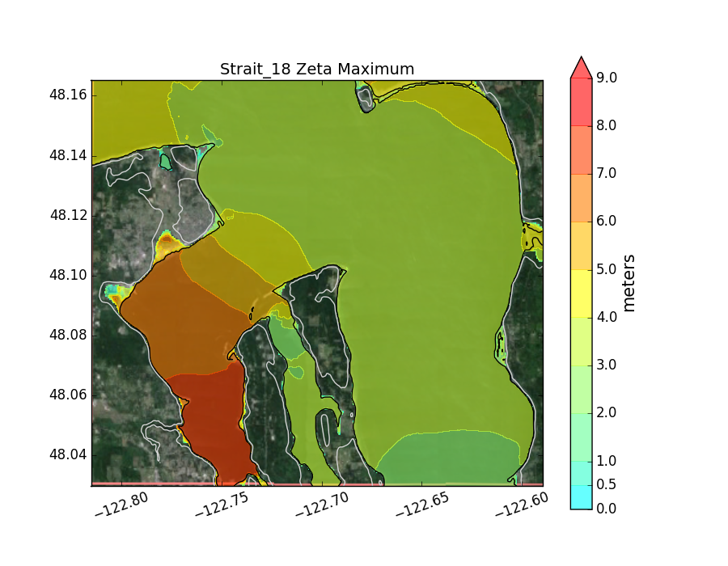Select the 0.5–1.0 aqua colorbar band

tap(582, 473)
